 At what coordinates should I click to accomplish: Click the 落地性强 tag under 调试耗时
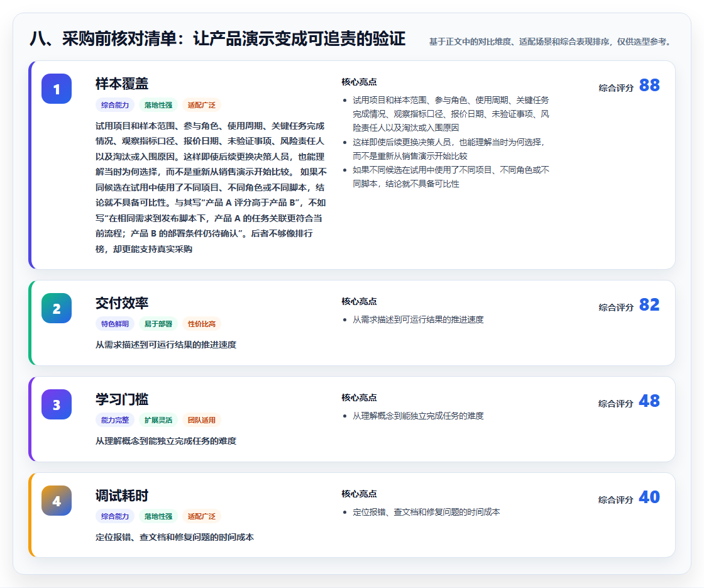(158, 516)
